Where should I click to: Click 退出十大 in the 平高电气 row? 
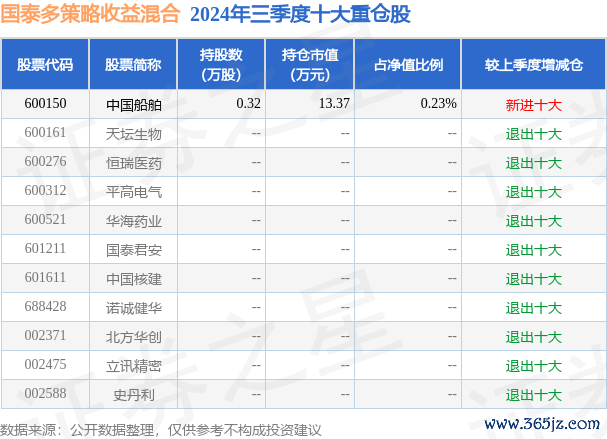(533, 192)
